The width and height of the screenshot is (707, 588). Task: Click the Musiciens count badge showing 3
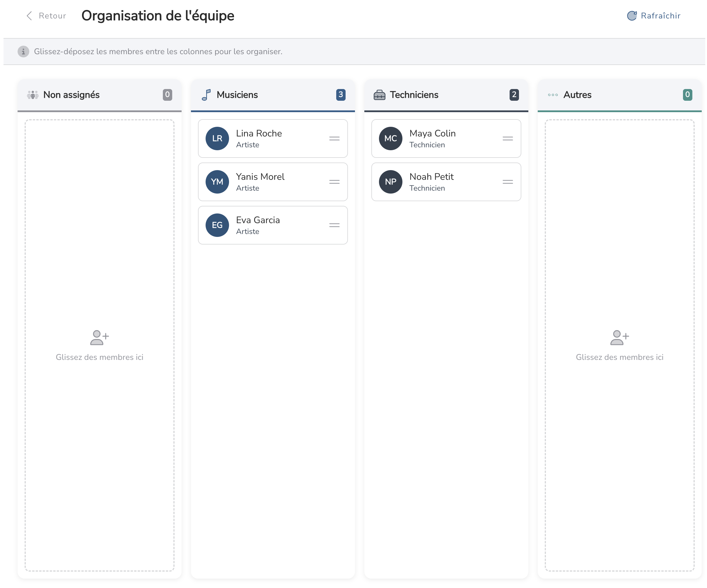coord(341,95)
